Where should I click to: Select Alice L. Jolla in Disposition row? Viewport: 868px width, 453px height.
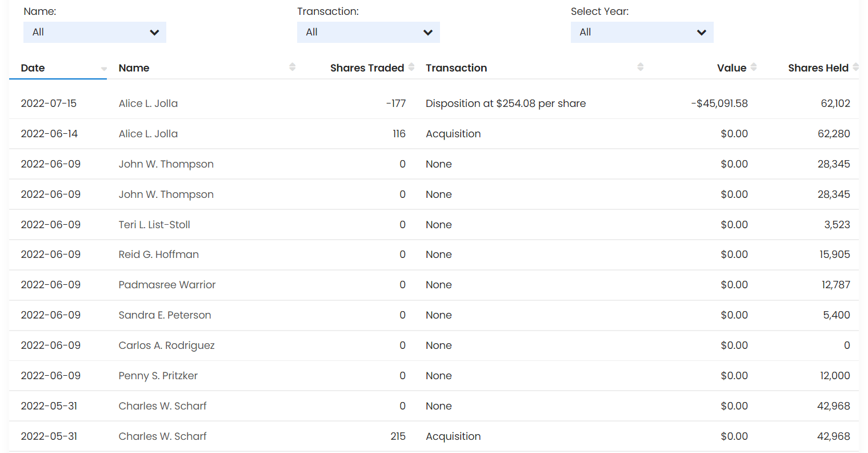tap(148, 104)
